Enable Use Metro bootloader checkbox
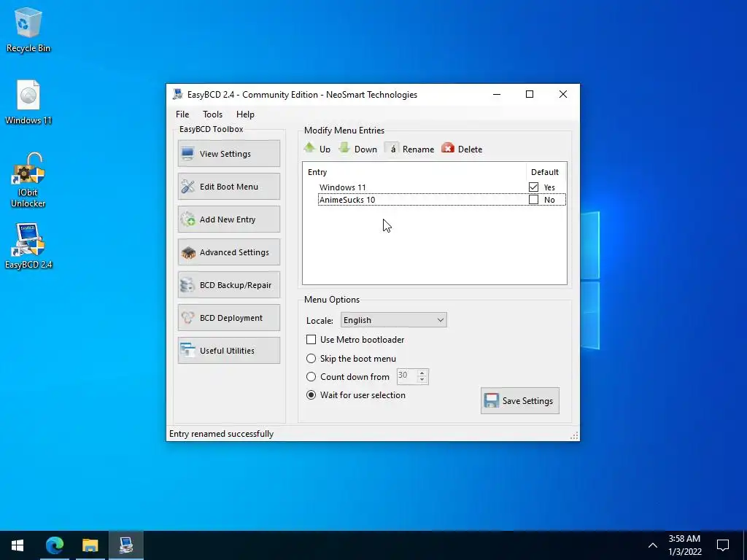 [311, 340]
